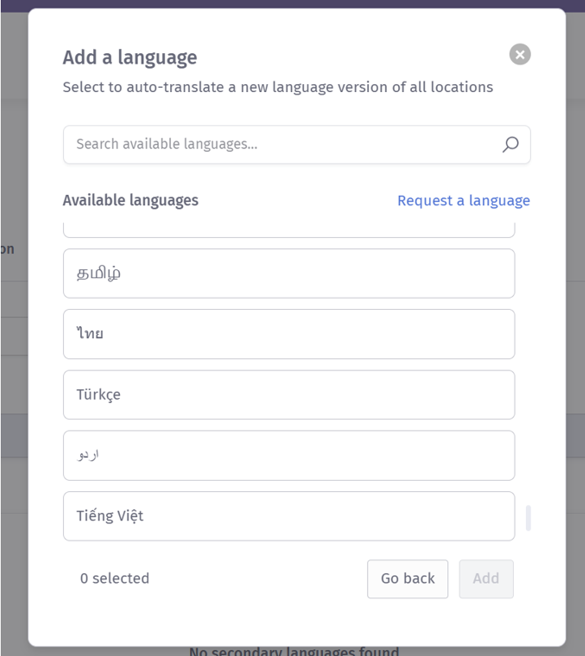Viewport: 585px width, 656px height.
Task: Select the Tamil language option
Action: (x=289, y=274)
